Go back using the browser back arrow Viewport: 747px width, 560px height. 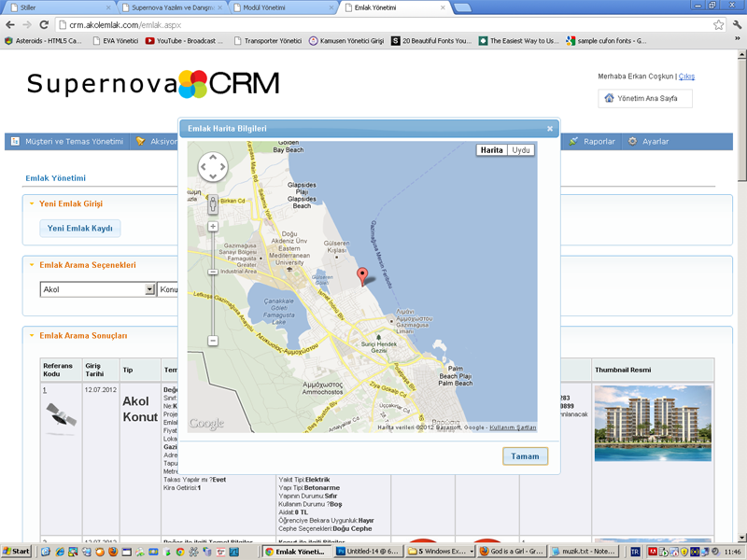pos(10,25)
